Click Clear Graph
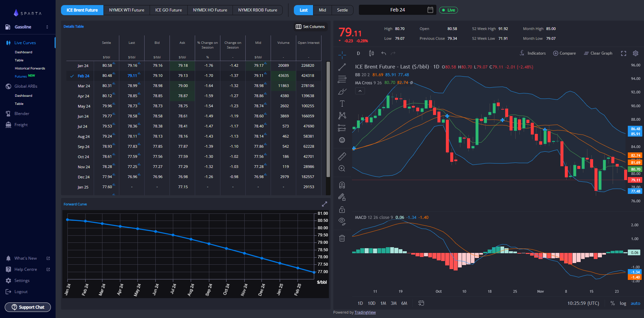 (x=598, y=53)
